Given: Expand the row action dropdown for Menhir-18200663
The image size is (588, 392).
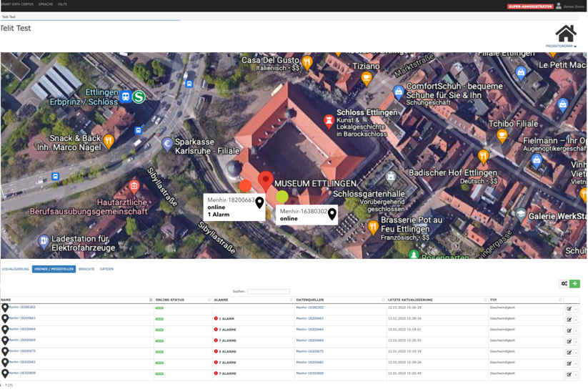Looking at the screenshot, I should tap(576, 320).
